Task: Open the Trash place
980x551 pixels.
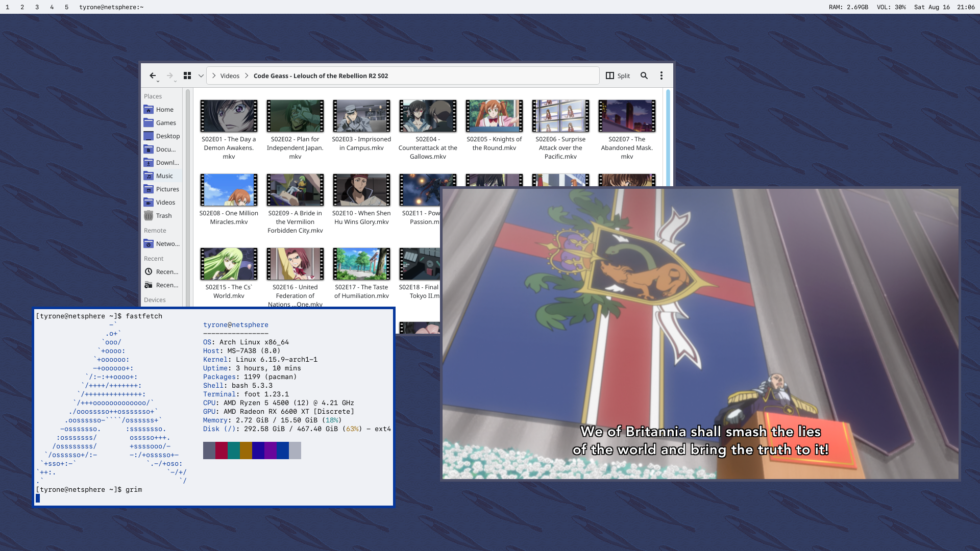Action: point(163,216)
